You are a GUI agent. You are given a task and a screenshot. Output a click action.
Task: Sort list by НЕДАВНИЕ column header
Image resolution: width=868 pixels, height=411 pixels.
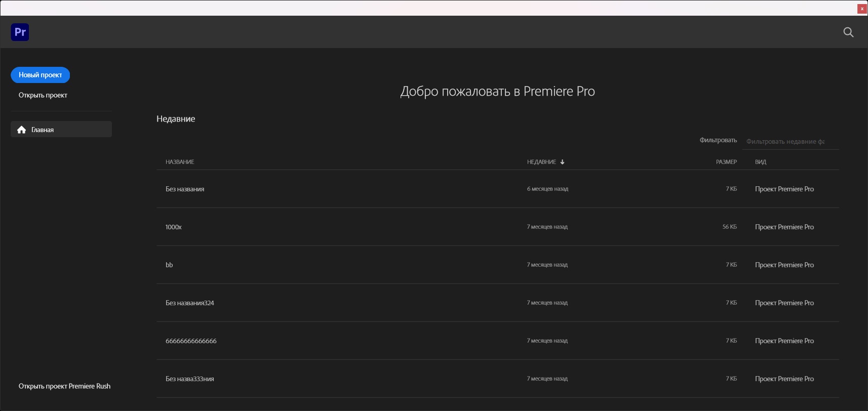[x=541, y=162]
